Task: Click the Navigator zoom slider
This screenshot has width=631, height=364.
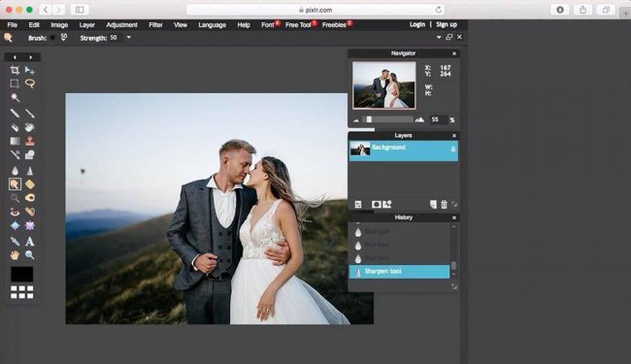Action: pos(387,119)
